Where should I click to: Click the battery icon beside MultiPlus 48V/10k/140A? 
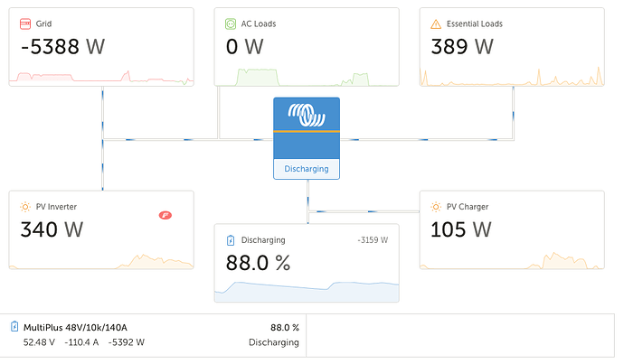14,327
